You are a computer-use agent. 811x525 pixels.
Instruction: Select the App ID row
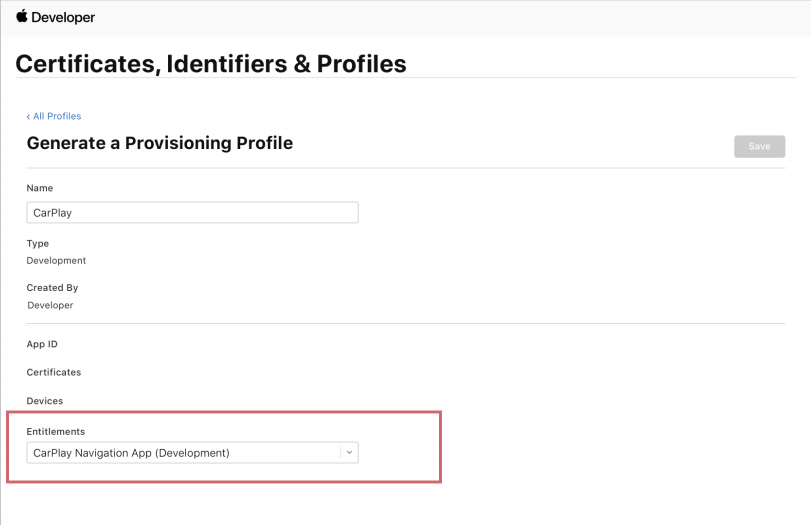42,344
